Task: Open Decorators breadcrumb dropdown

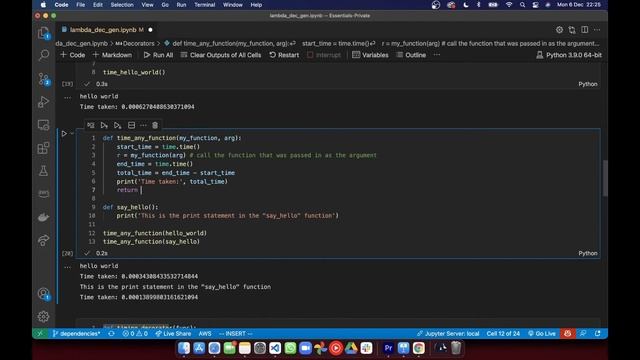Action: (x=135, y=43)
